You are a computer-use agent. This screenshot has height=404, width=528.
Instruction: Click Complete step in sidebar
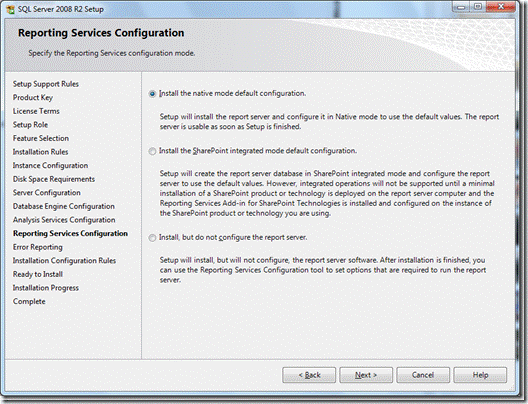[29, 301]
